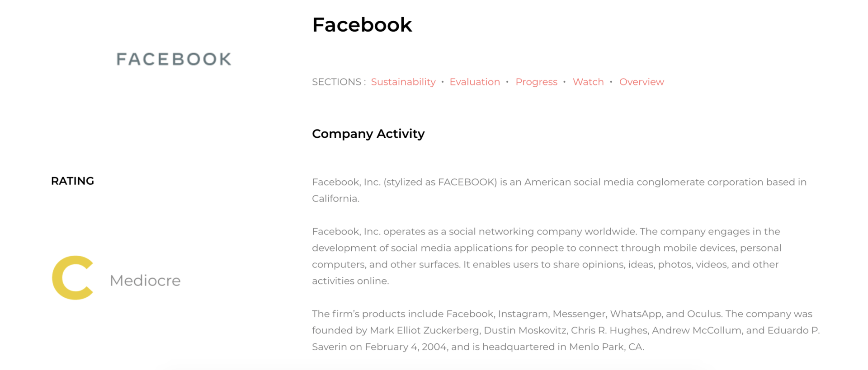Click the yellow C rating icon

click(73, 278)
